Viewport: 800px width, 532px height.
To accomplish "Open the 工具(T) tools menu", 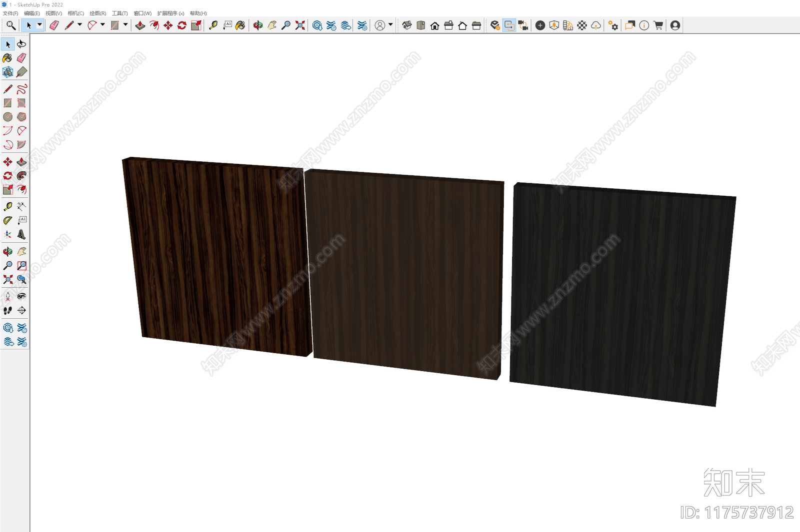I will (x=120, y=13).
